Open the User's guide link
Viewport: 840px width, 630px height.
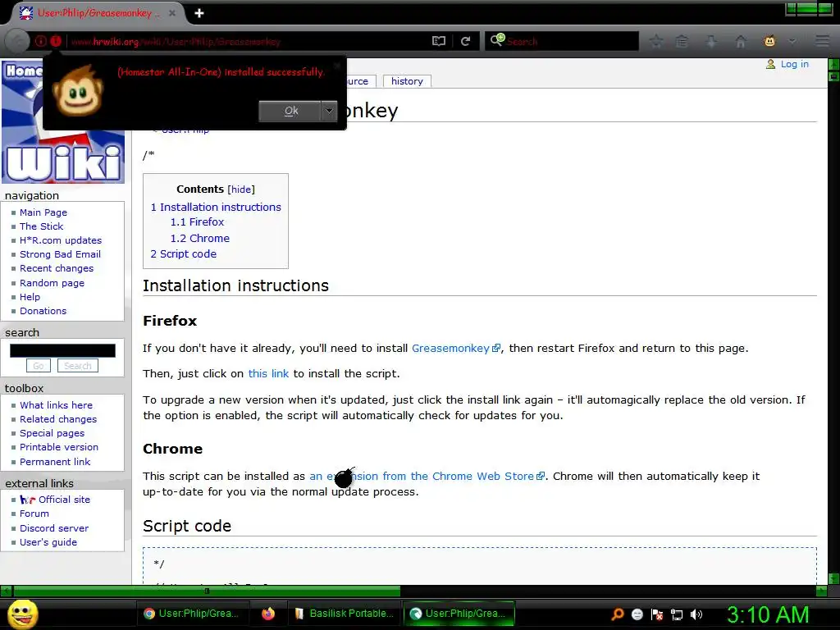48,542
